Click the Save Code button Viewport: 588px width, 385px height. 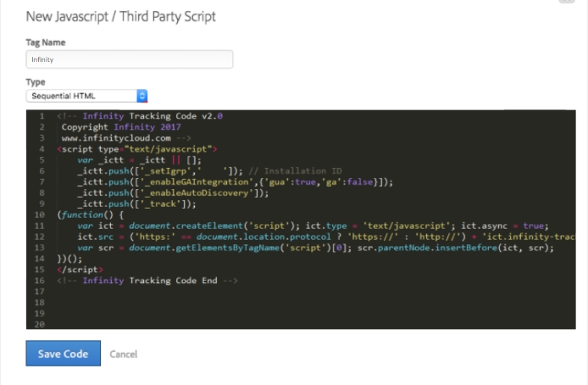point(63,354)
